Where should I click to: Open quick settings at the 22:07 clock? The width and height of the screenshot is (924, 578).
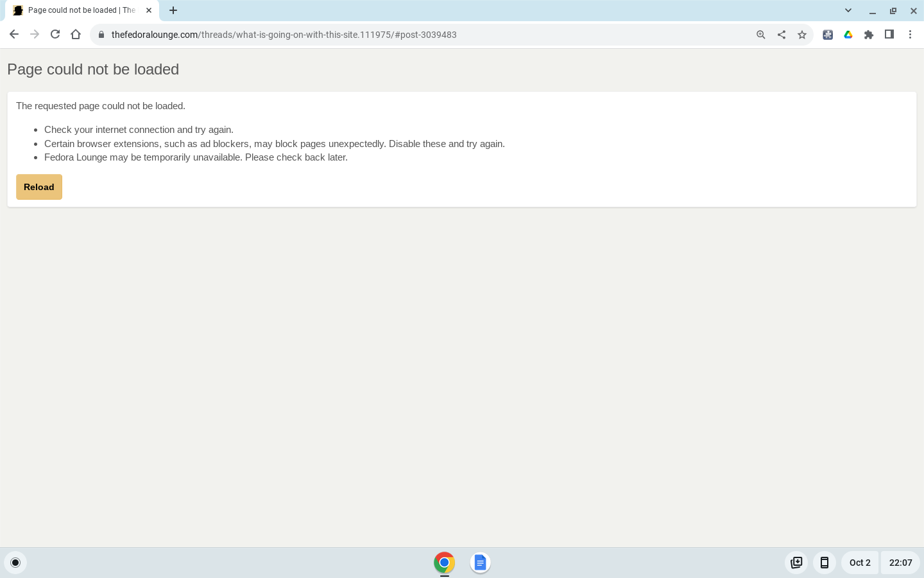click(900, 563)
